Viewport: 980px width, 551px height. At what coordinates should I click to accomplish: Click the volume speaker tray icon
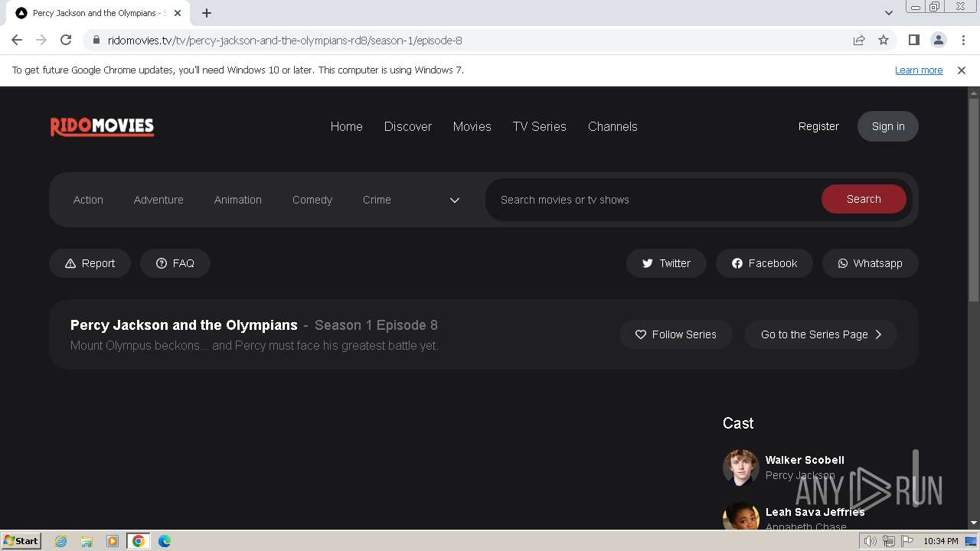click(x=871, y=541)
